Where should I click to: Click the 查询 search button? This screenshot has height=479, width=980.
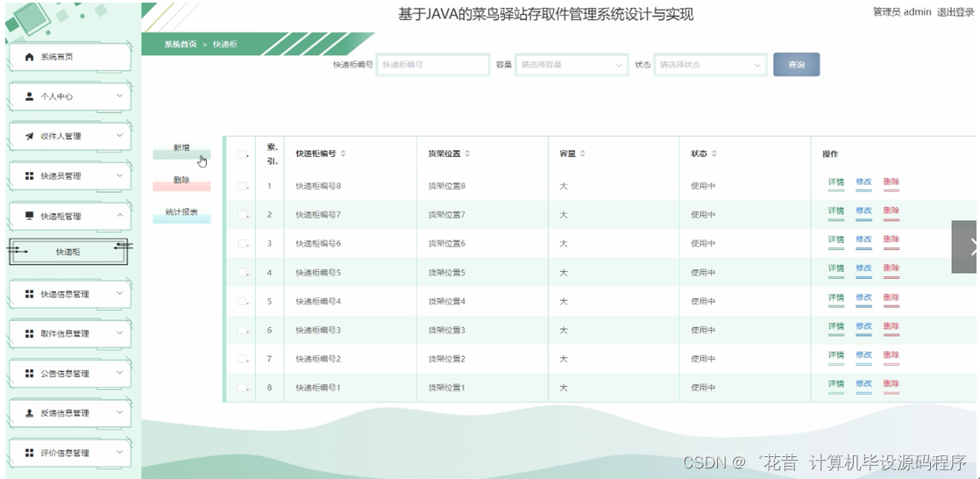796,64
